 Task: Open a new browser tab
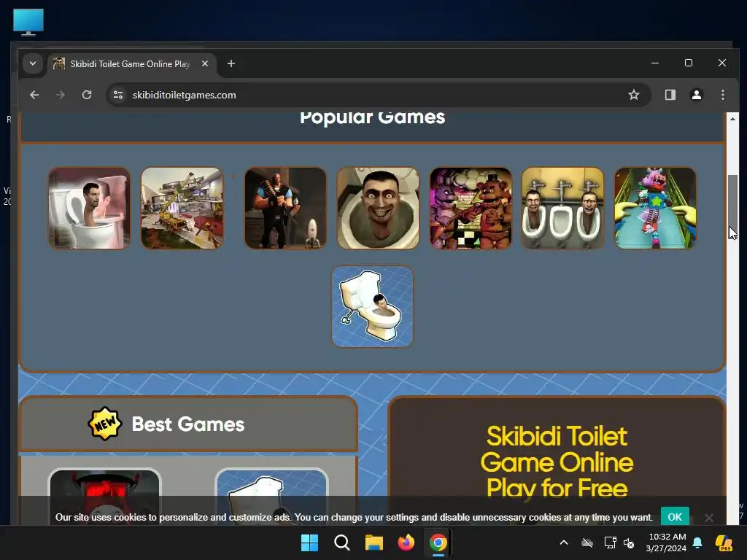point(231,63)
